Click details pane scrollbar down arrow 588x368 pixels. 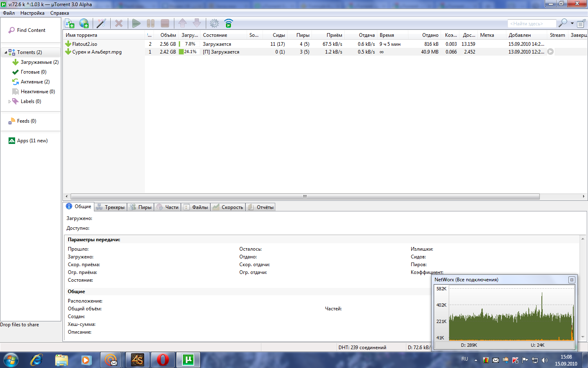(583, 337)
